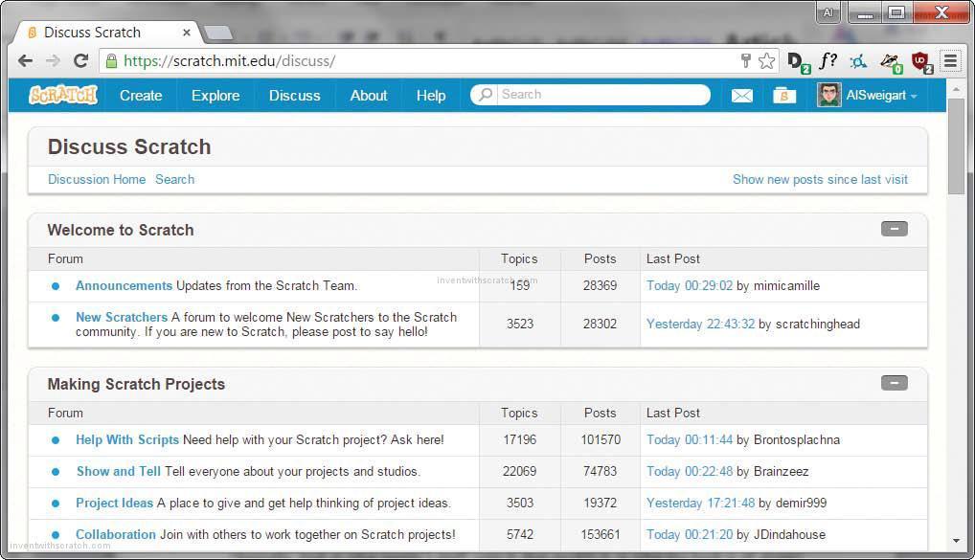Click Show new posts since last visit
The image size is (975, 560).
820,179
